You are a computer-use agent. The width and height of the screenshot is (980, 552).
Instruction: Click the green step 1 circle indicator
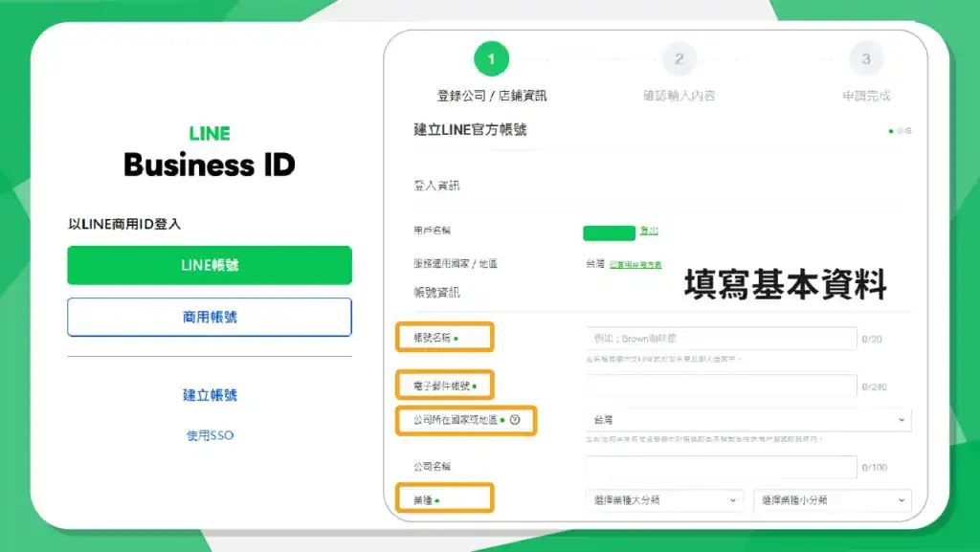point(491,56)
